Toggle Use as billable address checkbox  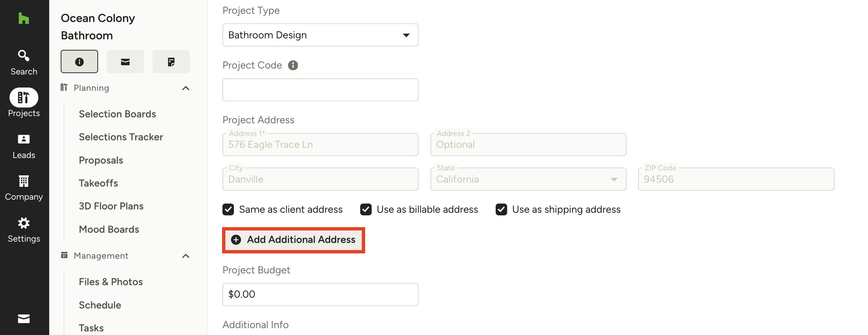coord(365,209)
